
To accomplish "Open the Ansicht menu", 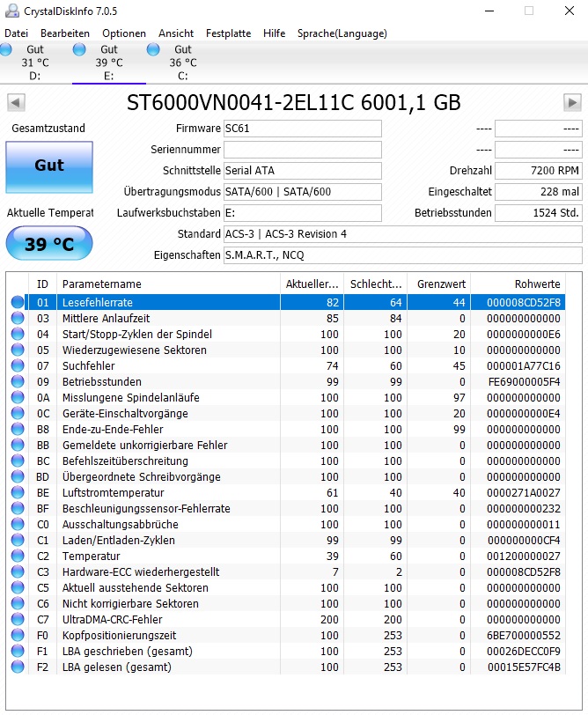I will point(176,33).
